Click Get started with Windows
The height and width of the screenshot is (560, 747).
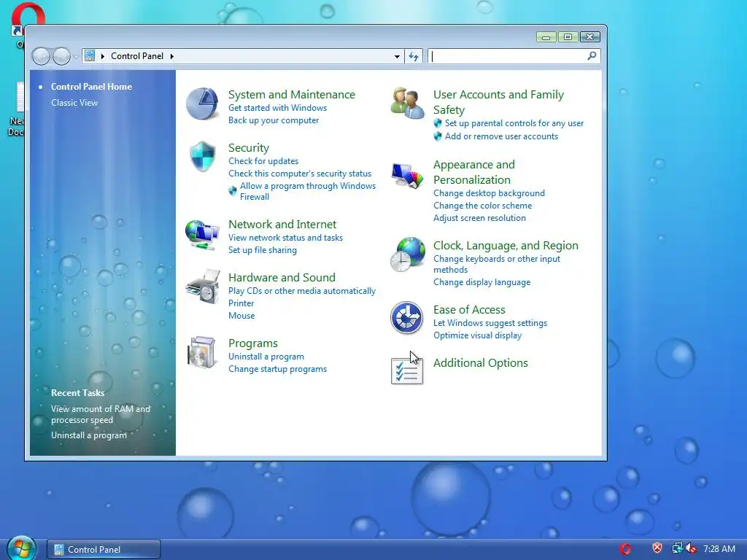(x=278, y=108)
